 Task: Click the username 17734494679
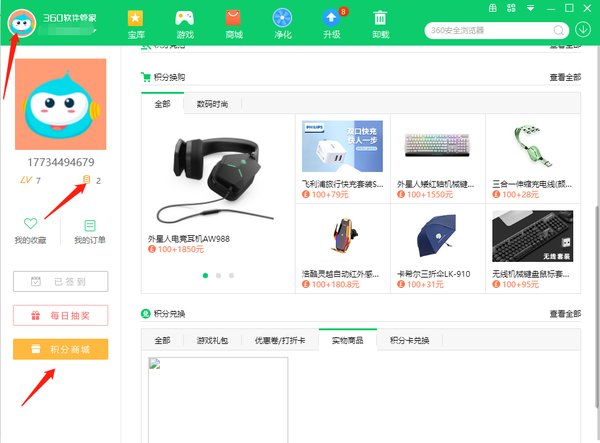coord(61,162)
